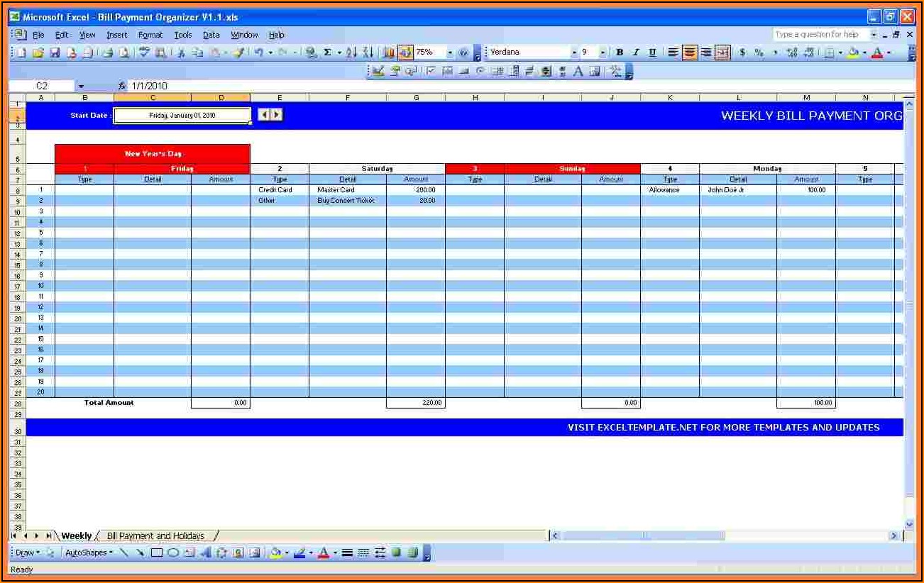This screenshot has height=583, width=924.
Task: Click the Save icon in the toolbar
Action: tap(55, 52)
